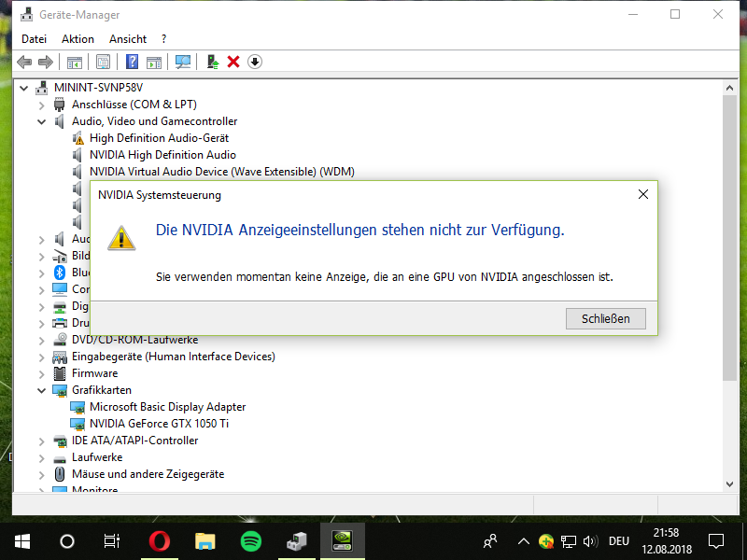Click the network tray icon
This screenshot has height=560, width=747.
569,541
